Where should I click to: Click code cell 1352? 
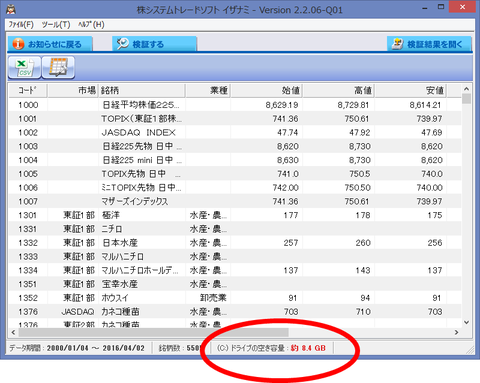click(28, 298)
